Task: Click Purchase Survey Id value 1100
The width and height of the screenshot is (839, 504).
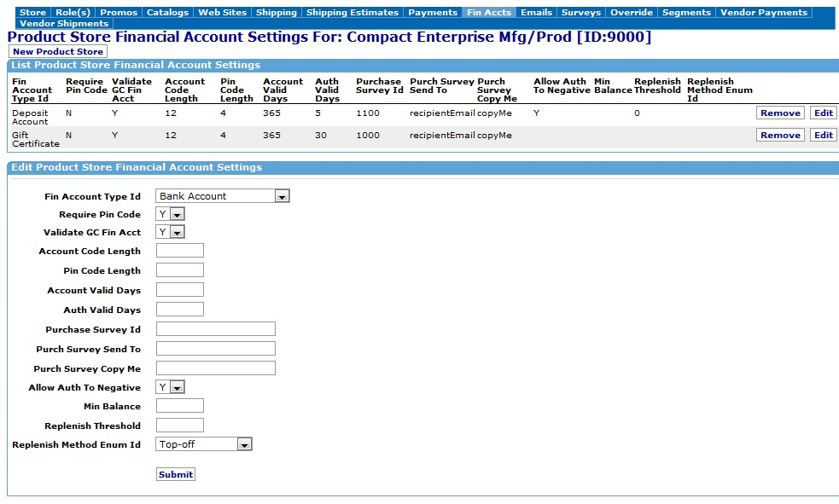Action: click(368, 113)
